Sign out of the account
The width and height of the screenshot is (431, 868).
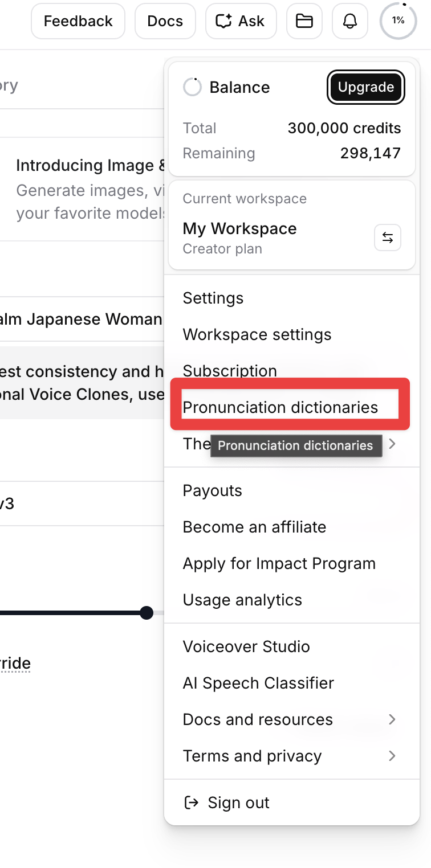(227, 803)
